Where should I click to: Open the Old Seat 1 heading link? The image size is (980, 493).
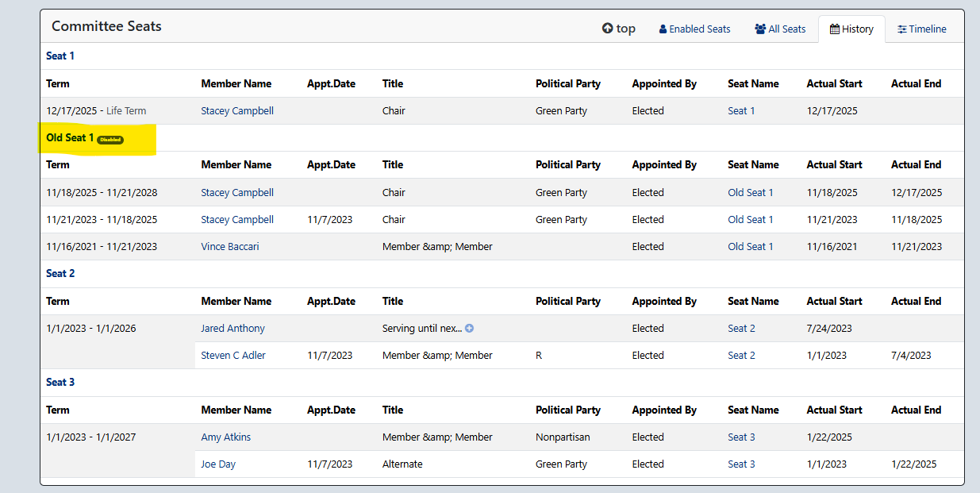click(x=70, y=137)
